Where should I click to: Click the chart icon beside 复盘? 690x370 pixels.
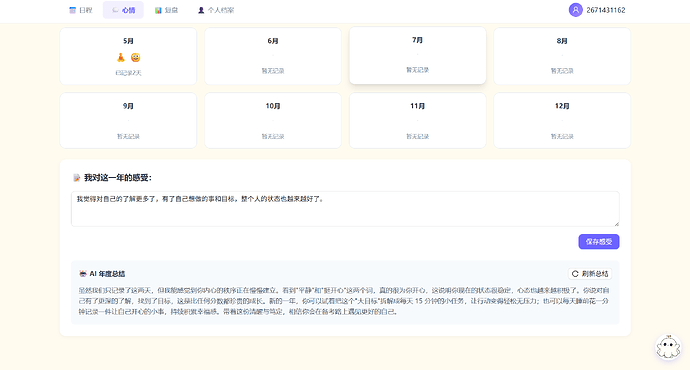pyautogui.click(x=158, y=10)
